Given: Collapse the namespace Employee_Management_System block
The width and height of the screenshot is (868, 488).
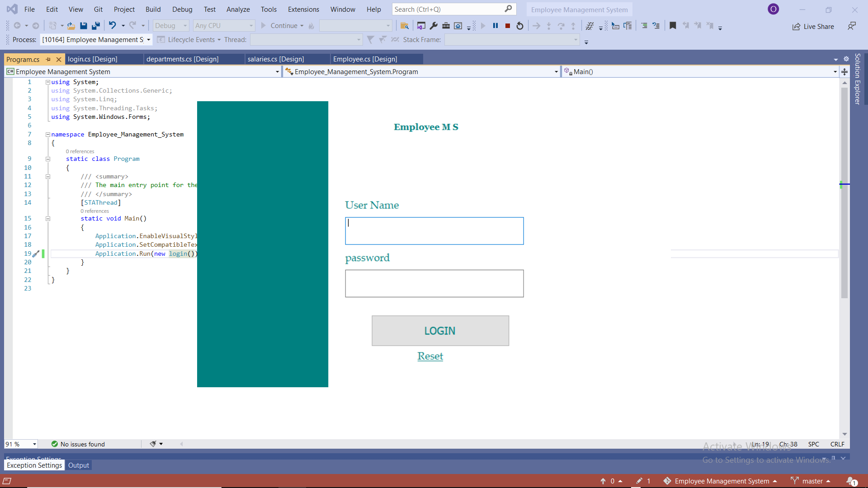Looking at the screenshot, I should pyautogui.click(x=47, y=135).
